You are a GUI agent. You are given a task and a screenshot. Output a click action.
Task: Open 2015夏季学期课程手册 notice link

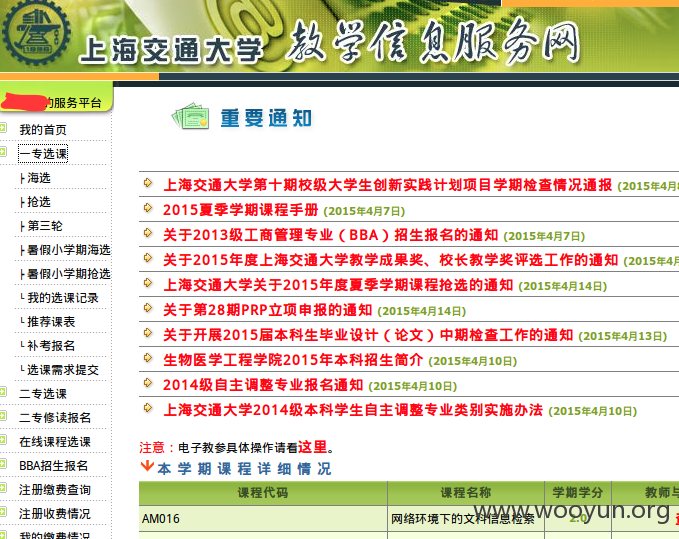coord(240,210)
